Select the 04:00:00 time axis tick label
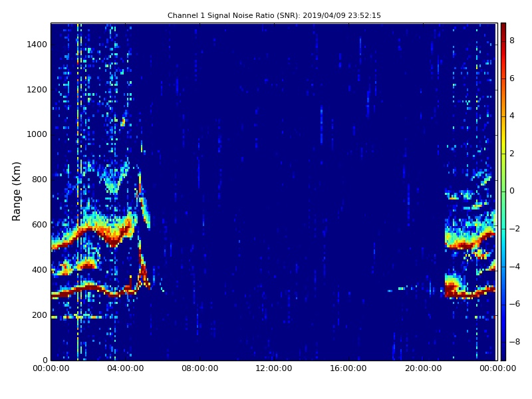The image size is (532, 399). pyautogui.click(x=125, y=368)
